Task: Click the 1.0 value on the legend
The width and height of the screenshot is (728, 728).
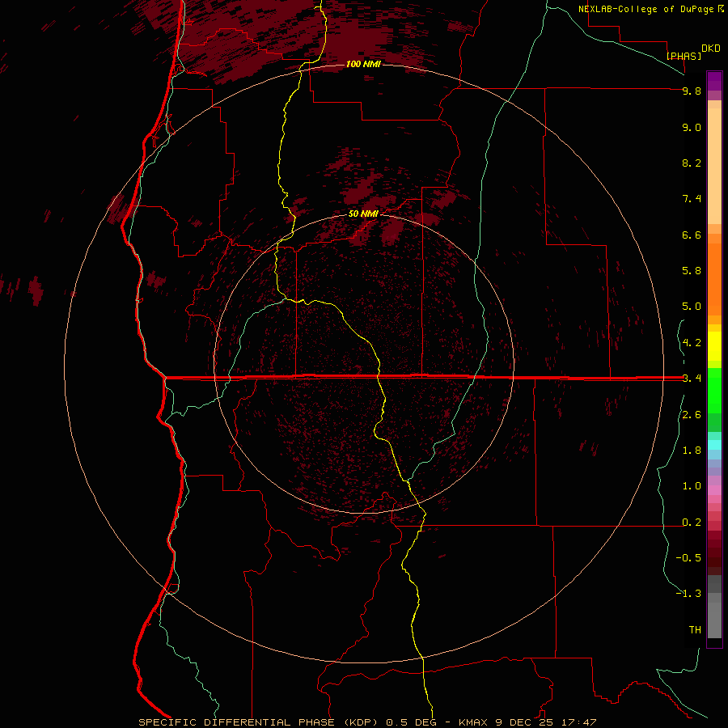Action: pyautogui.click(x=692, y=486)
